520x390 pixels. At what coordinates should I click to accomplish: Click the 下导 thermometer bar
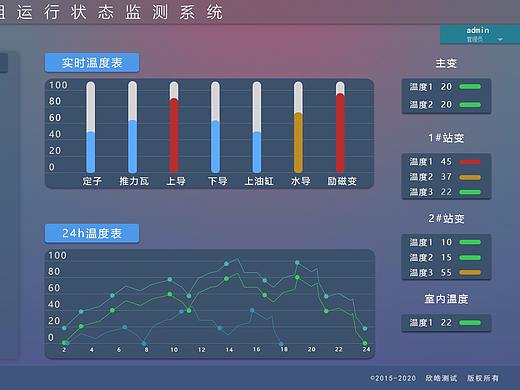[215, 127]
